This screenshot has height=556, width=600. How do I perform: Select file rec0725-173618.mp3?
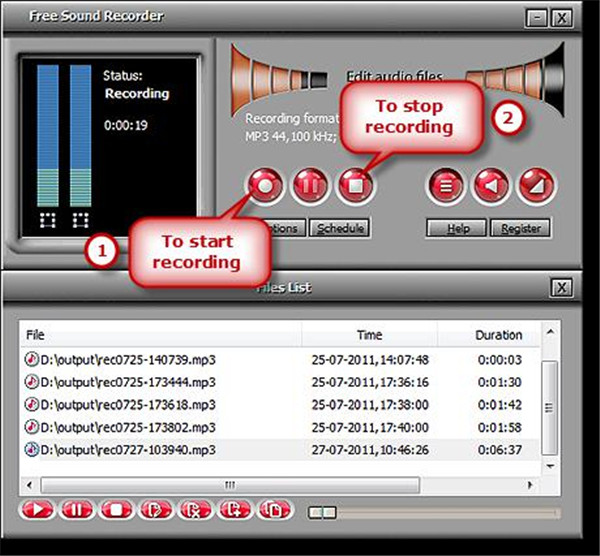(x=120, y=404)
